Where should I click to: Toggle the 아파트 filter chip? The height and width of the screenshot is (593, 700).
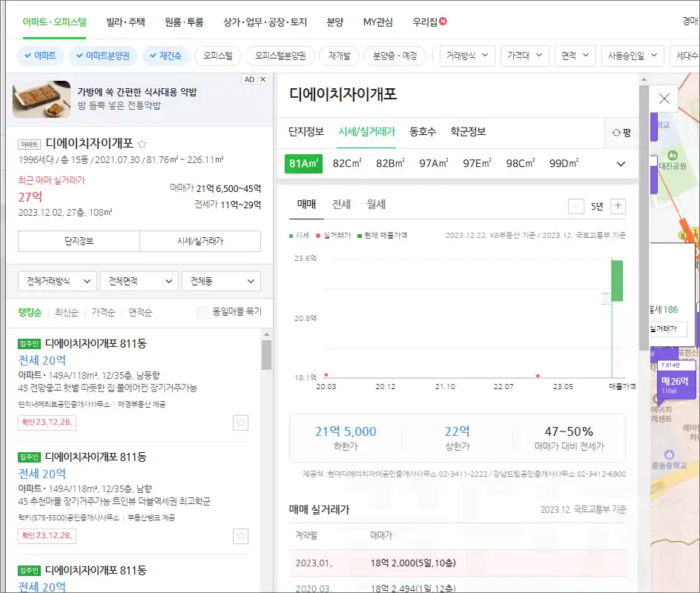(41, 56)
